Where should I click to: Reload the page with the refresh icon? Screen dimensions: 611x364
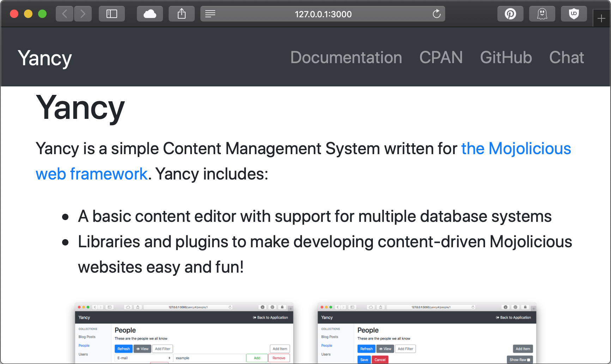pyautogui.click(x=437, y=14)
